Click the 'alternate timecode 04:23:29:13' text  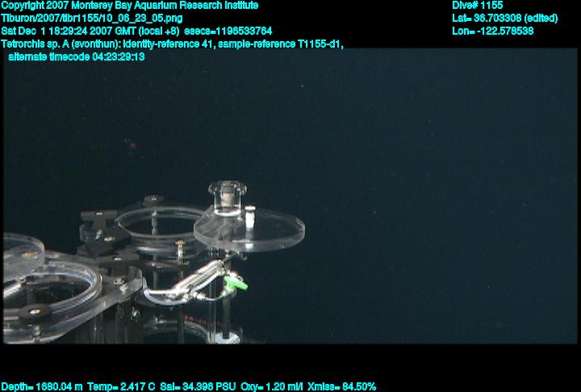tap(77, 57)
